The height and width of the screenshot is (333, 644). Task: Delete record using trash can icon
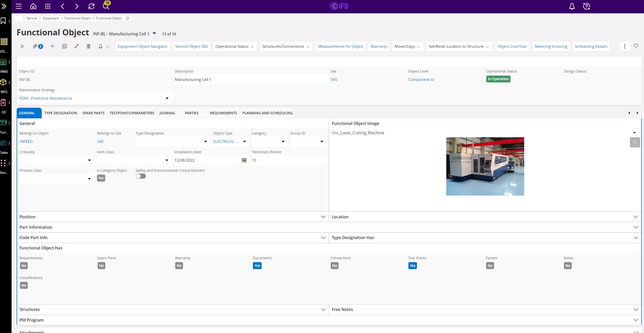pos(89,46)
